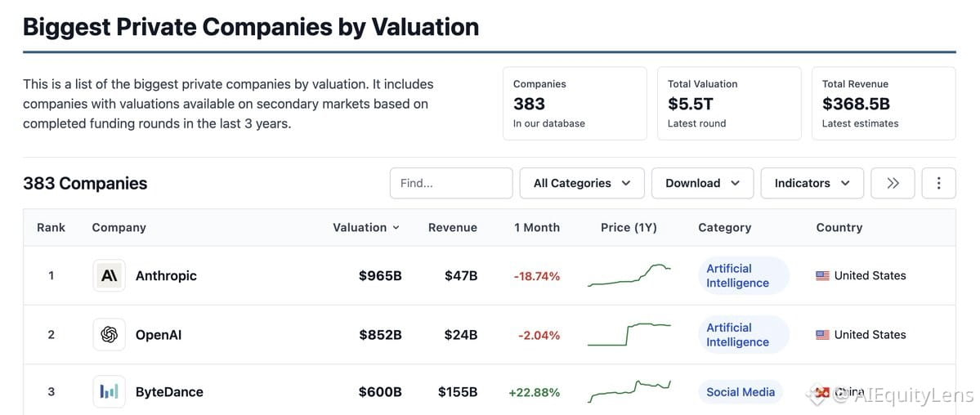Open the Anthropic company link
Screen dimensions: 980x415
pos(166,275)
